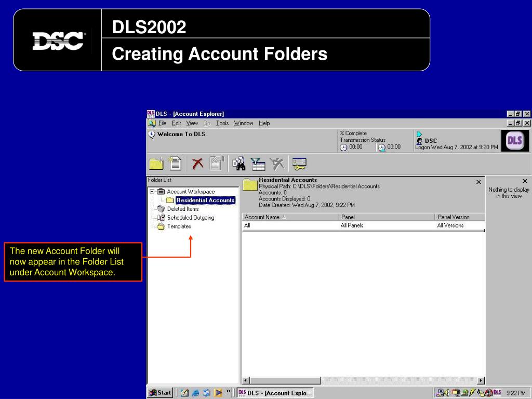The width and height of the screenshot is (532, 399).
Task: Click the Account Name filter cell showing All
Action: tap(290, 225)
